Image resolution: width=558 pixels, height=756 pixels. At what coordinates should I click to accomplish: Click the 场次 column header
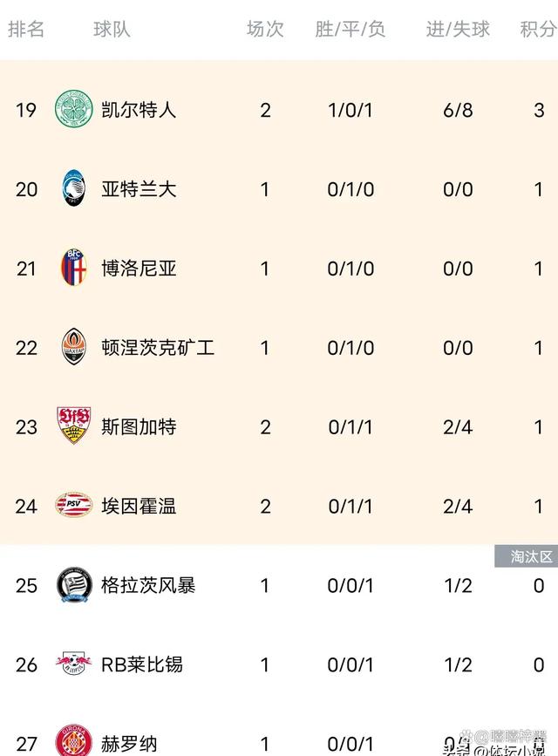coord(265,29)
